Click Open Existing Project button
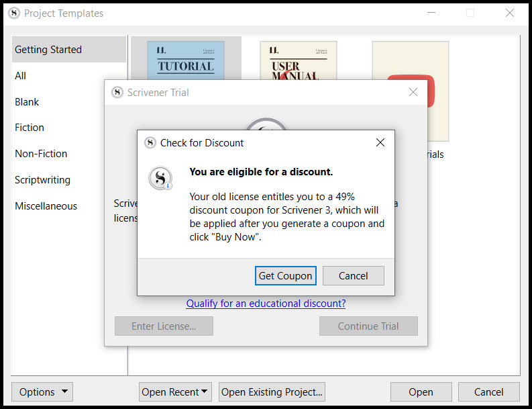The height and width of the screenshot is (409, 532). (272, 392)
